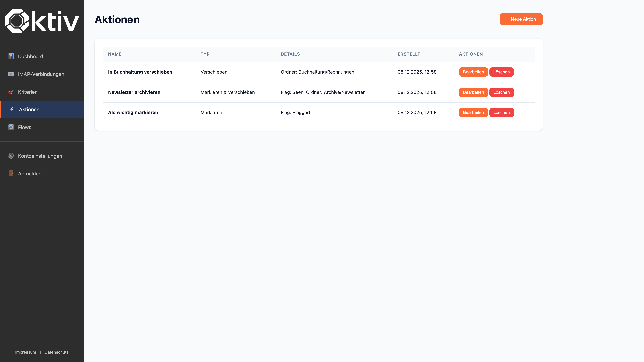Screen dimensions: 644x362
Task: Click the IMAP-Verbindungen sidebar icon
Action: (x=11, y=74)
